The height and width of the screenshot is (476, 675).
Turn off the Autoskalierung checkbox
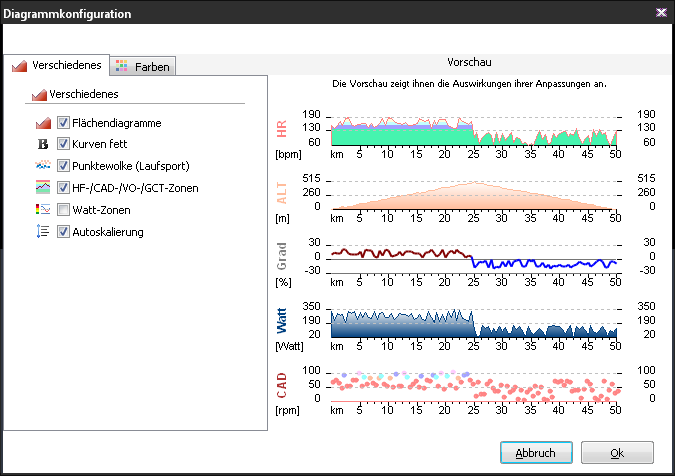tap(63, 232)
